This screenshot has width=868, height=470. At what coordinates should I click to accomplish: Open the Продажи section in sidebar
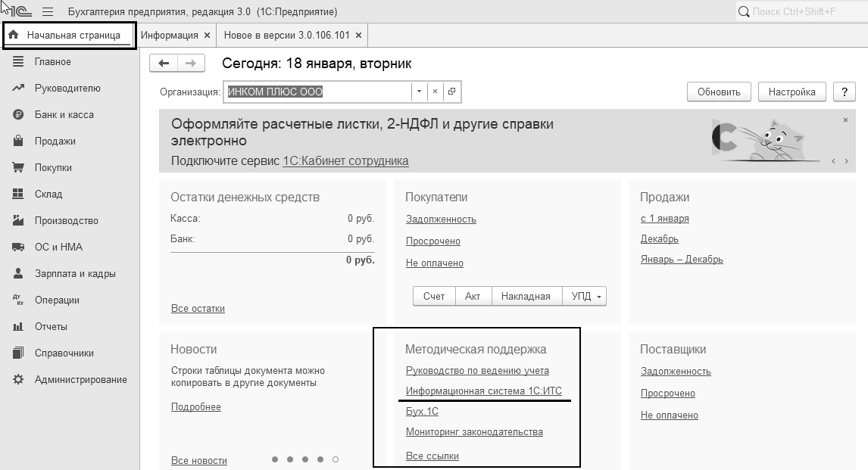pos(55,142)
